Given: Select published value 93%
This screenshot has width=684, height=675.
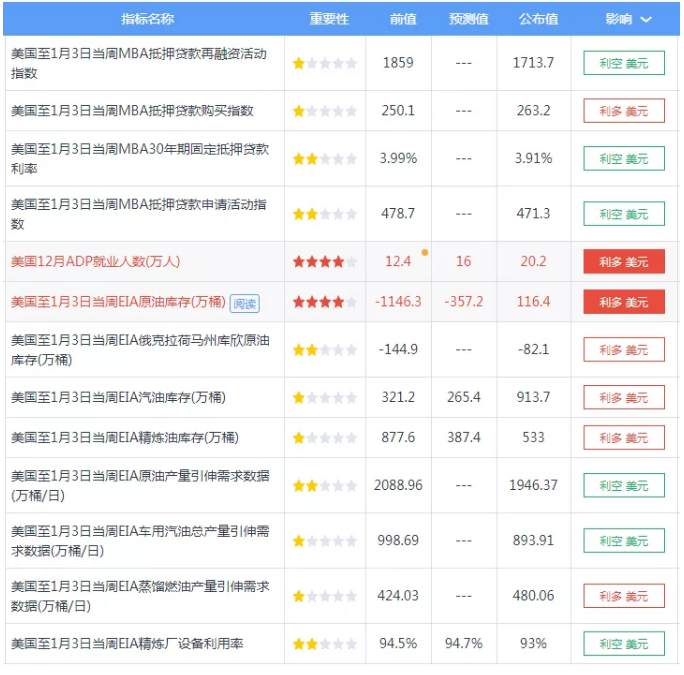Looking at the screenshot, I should click(533, 643).
